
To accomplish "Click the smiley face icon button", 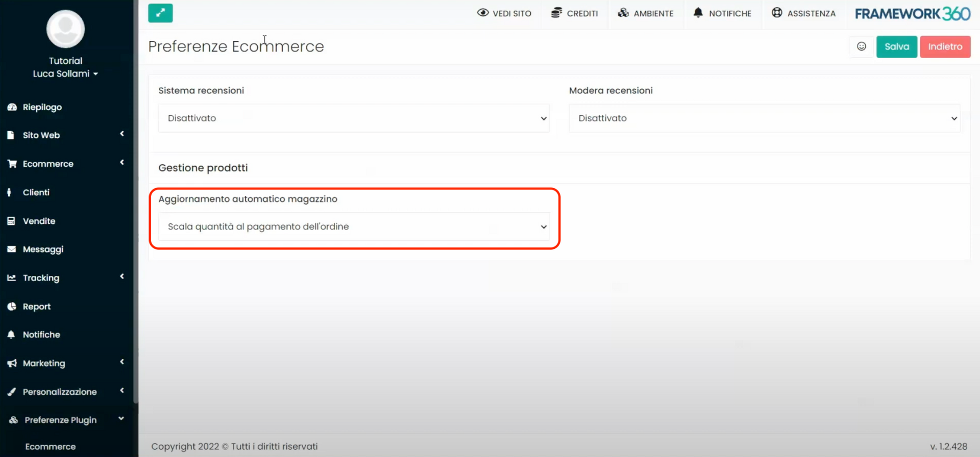I will [x=861, y=46].
